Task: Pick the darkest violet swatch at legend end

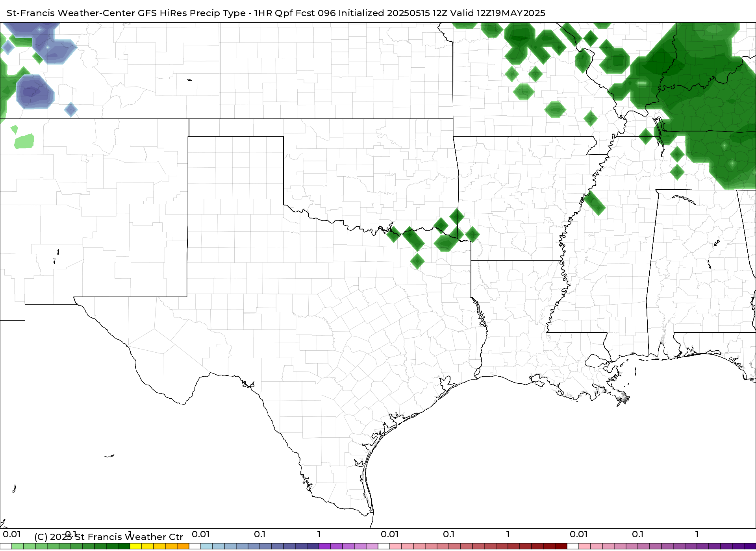Action: [x=750, y=546]
